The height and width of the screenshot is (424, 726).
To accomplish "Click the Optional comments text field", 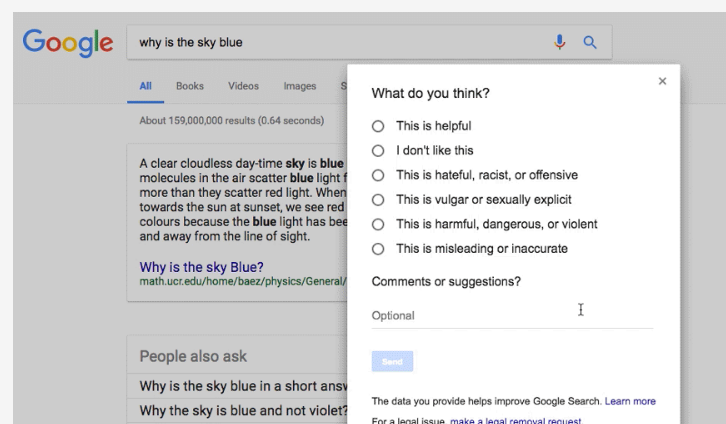I will coord(512,316).
